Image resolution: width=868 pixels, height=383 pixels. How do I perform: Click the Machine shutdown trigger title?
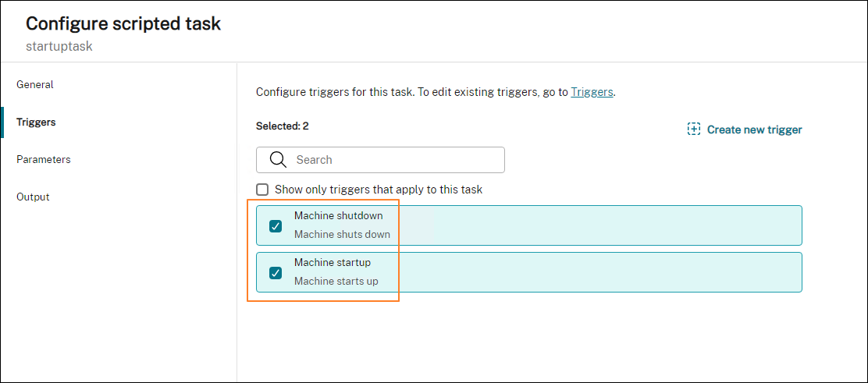(338, 215)
